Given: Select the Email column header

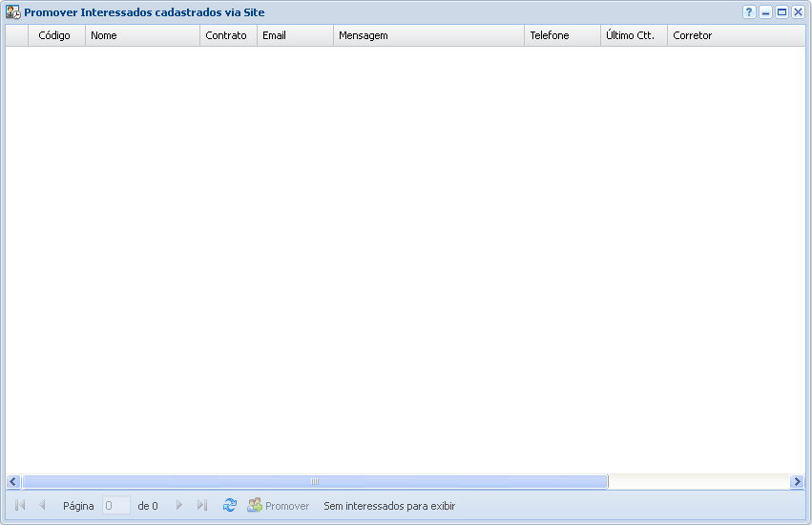Looking at the screenshot, I should (274, 35).
